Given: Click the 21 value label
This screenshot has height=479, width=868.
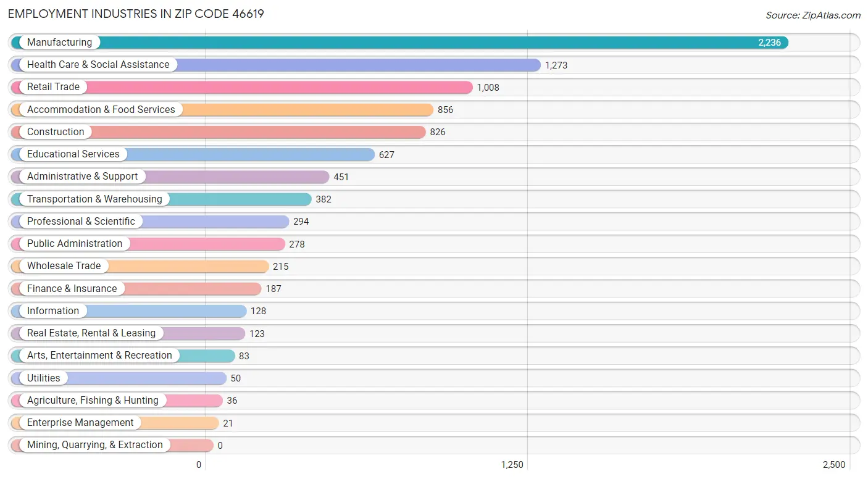Looking at the screenshot, I should pos(228,423).
